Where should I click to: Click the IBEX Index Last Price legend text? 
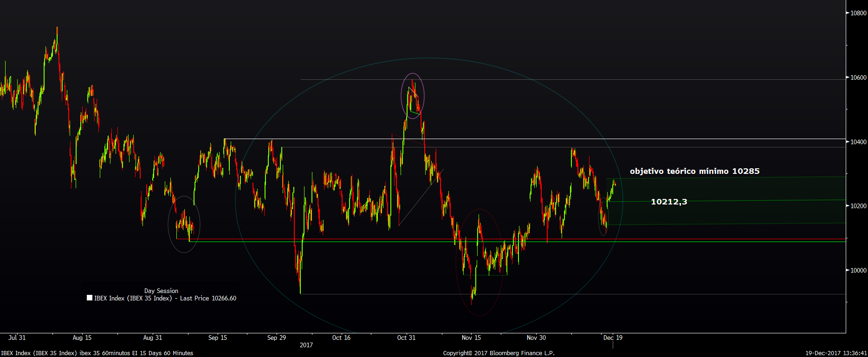(165, 298)
